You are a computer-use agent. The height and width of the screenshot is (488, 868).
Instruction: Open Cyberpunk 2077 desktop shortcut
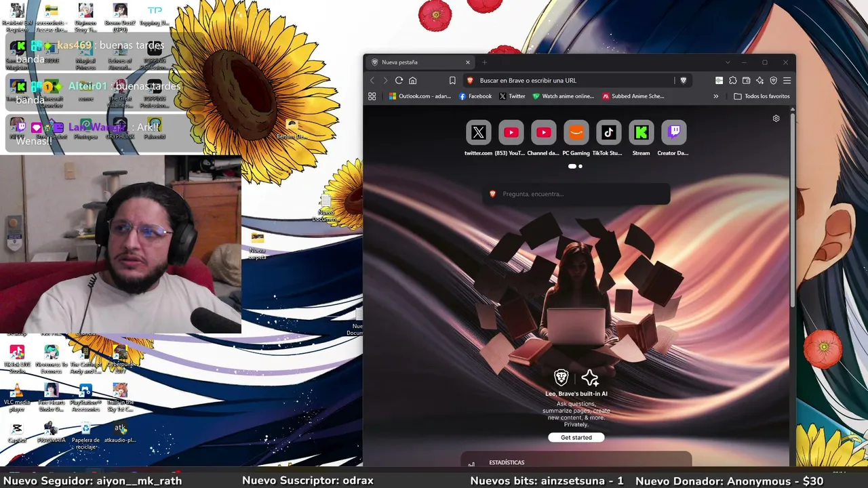(x=120, y=359)
